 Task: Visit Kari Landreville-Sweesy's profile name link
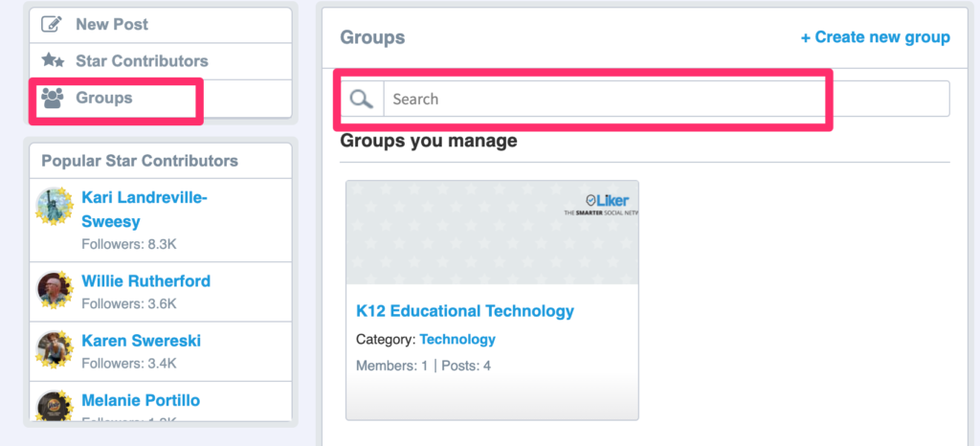pyautogui.click(x=145, y=210)
